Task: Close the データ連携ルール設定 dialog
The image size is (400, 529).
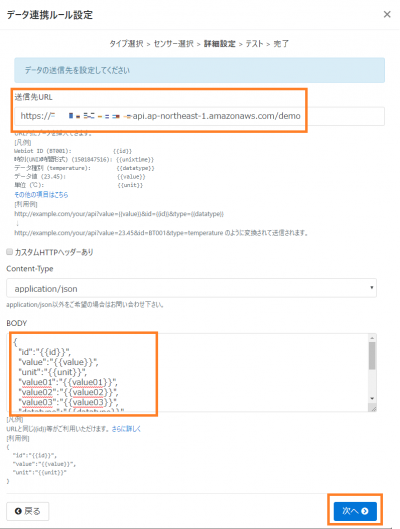Action: [387, 15]
